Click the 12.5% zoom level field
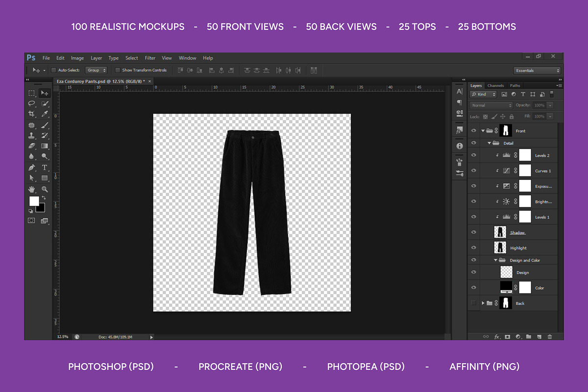 point(63,337)
